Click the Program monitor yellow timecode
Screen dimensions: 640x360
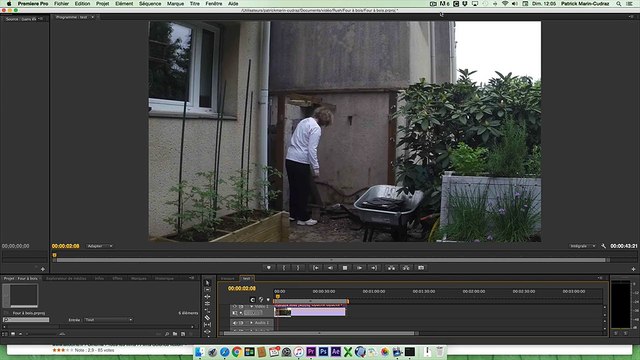click(65, 246)
